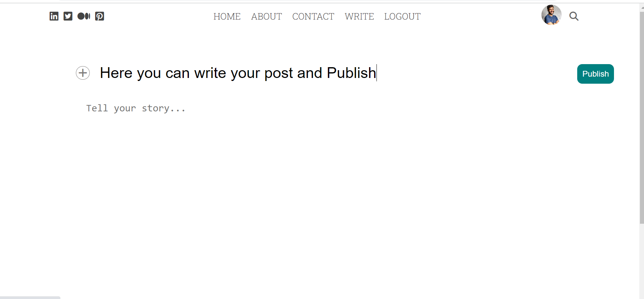Select the Pinterest icon
644x299 pixels.
point(100,16)
